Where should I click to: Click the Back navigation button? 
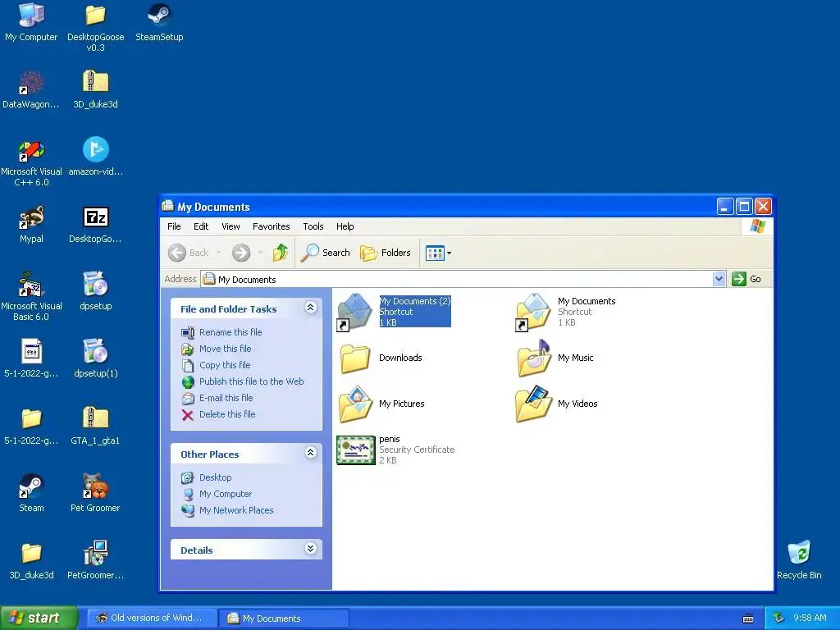pyautogui.click(x=189, y=253)
